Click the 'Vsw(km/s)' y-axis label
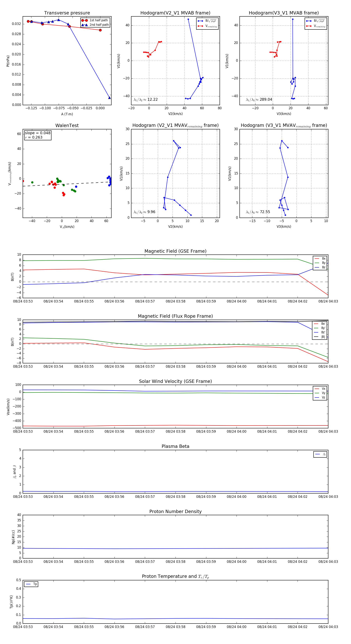The width and height of the screenshot is (351, 644). tap(8, 407)
